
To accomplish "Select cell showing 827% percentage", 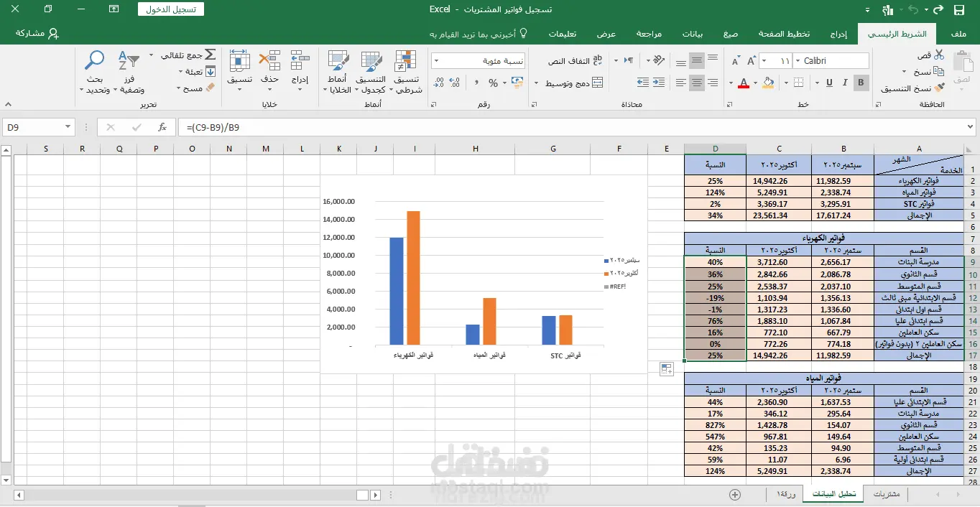I will pyautogui.click(x=715, y=425).
